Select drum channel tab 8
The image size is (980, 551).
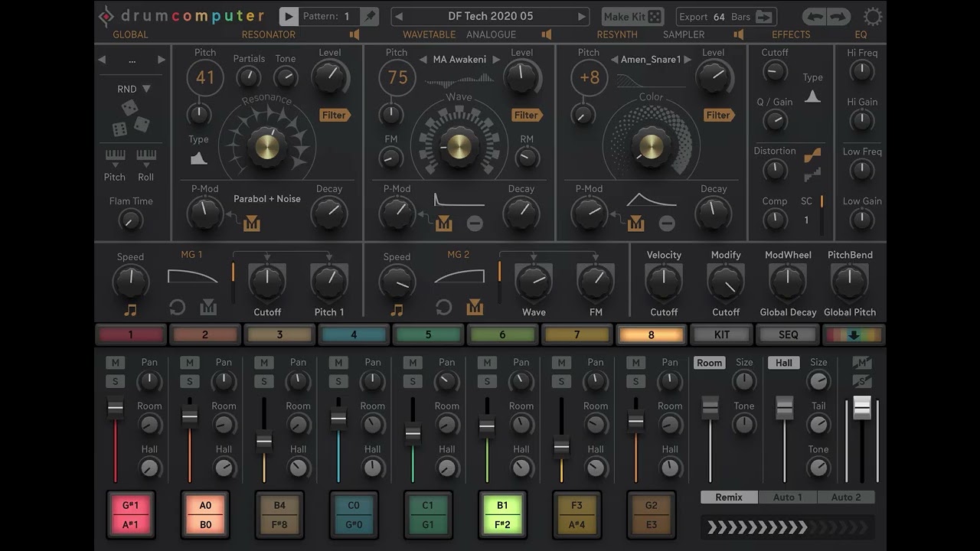pyautogui.click(x=651, y=334)
